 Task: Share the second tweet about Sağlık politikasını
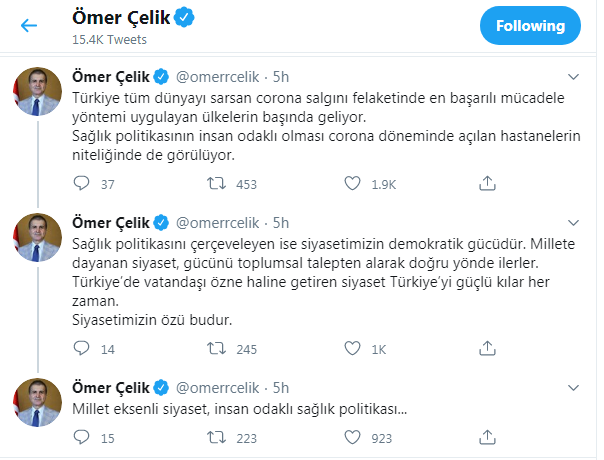coord(486,349)
